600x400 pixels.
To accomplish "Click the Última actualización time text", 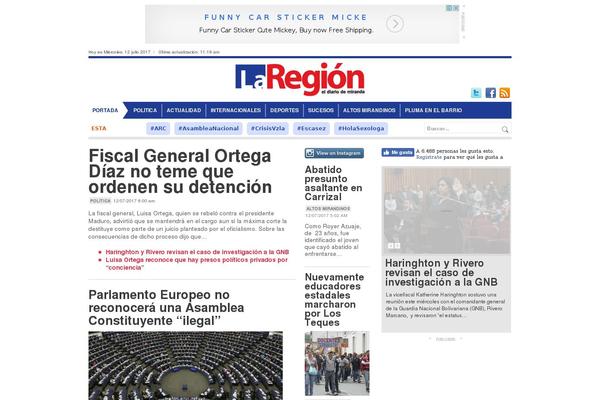I will click(x=189, y=52).
